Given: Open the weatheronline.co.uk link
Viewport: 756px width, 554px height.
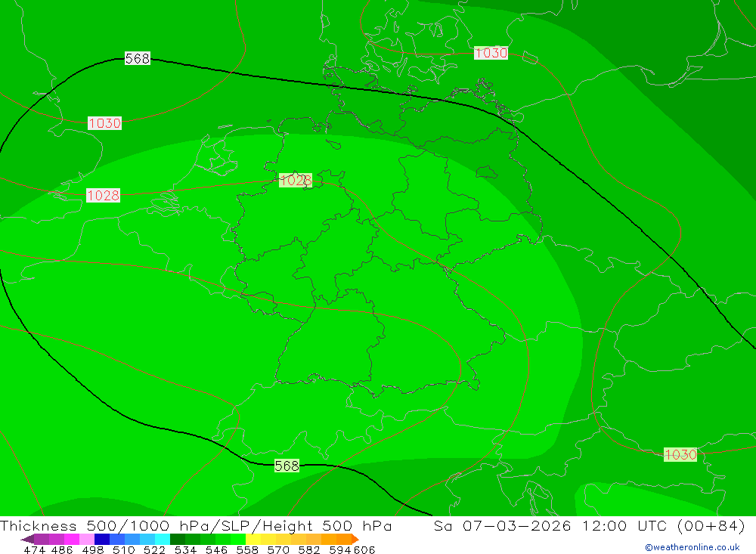Looking at the screenshot, I should coord(692,547).
